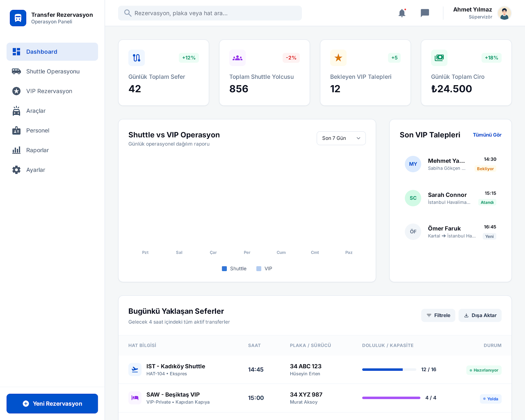
Task: Follow the Tümünü Gör link
Action: [x=487, y=135]
